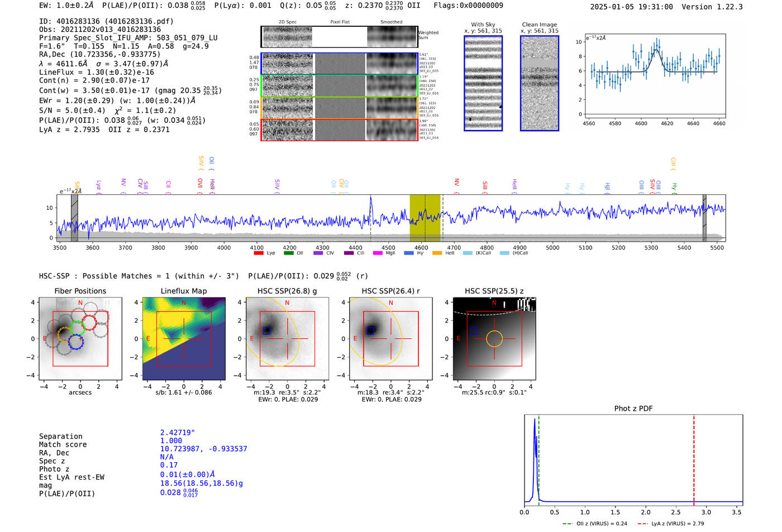
Task: Open the Lineflux Map panel
Action: [x=184, y=338]
